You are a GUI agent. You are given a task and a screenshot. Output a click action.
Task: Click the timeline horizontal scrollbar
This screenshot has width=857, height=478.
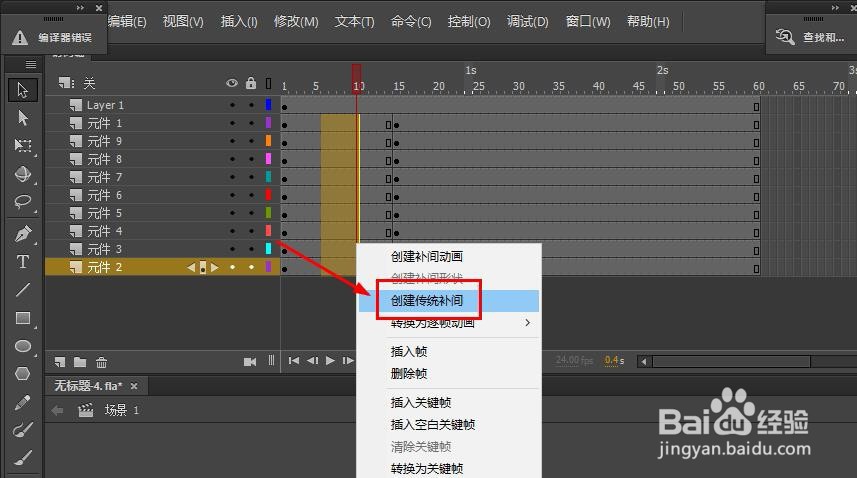731,362
